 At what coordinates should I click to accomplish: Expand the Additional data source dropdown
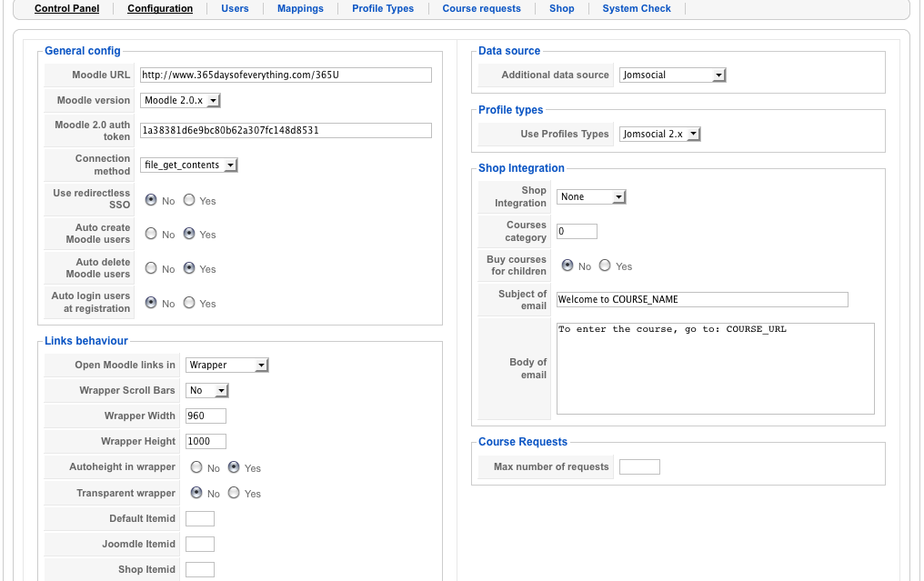(672, 75)
